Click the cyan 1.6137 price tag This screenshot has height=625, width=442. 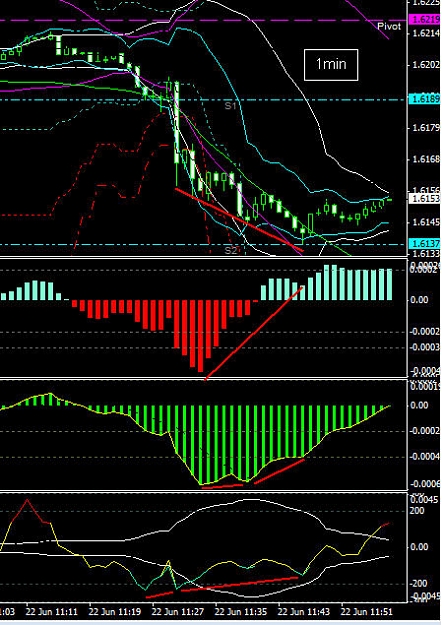coord(424,243)
